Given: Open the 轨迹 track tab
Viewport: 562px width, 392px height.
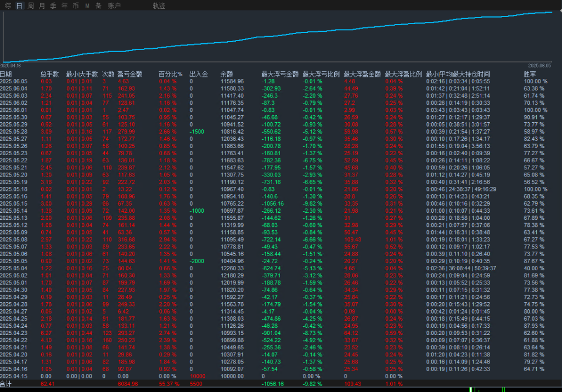Looking at the screenshot, I should click(x=159, y=5).
